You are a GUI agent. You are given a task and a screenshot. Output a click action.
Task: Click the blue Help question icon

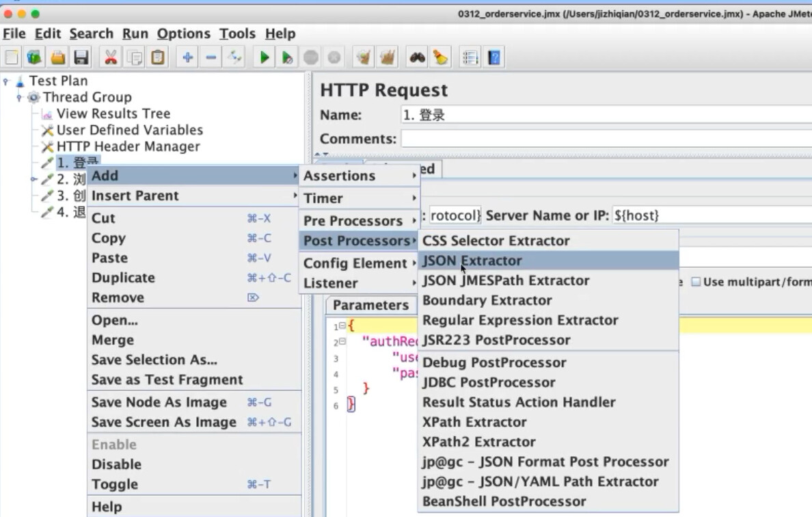pyautogui.click(x=495, y=57)
